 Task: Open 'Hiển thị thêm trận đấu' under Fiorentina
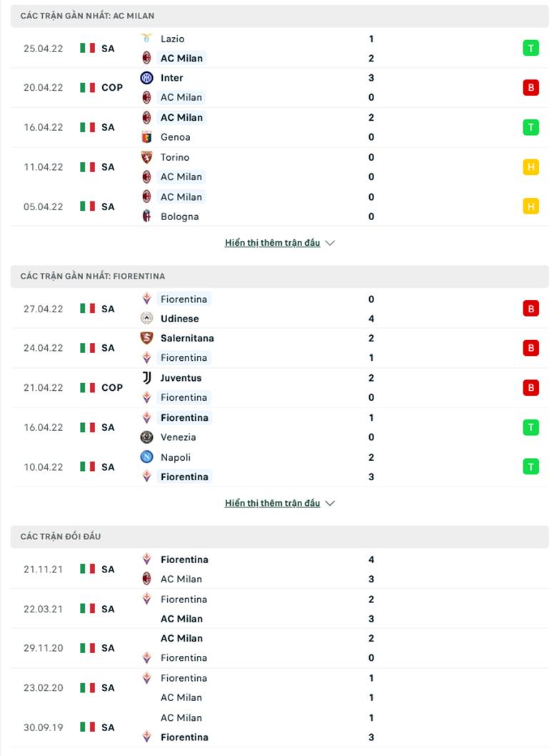pos(272,503)
